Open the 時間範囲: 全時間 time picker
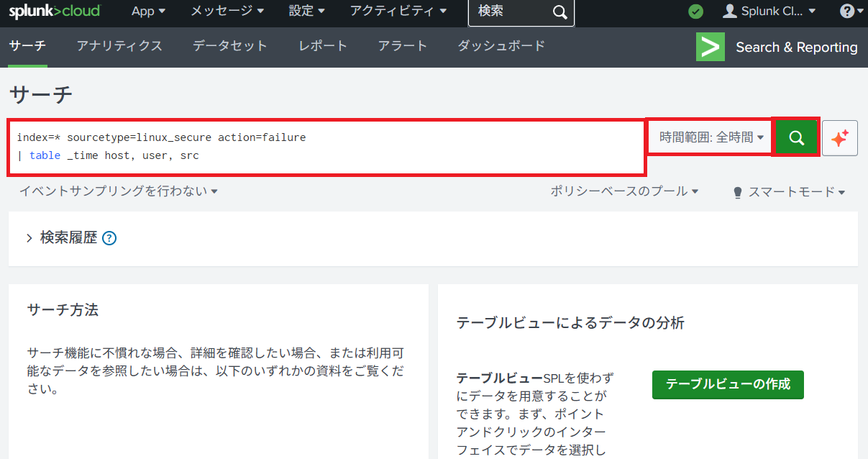Screen dimensions: 868x459 [711, 137]
